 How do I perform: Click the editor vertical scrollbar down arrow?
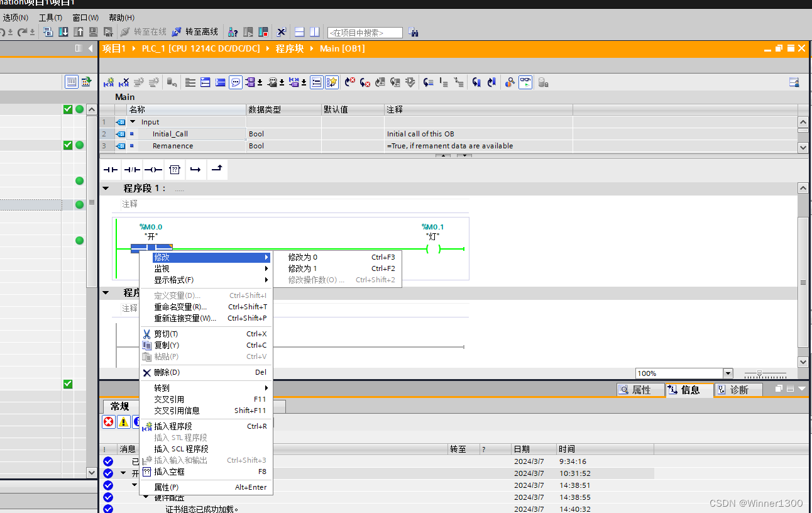(x=803, y=362)
